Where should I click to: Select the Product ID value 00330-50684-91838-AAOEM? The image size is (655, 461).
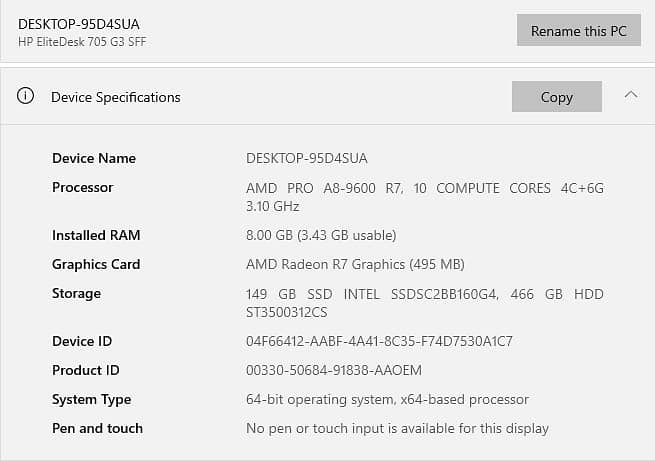click(334, 370)
